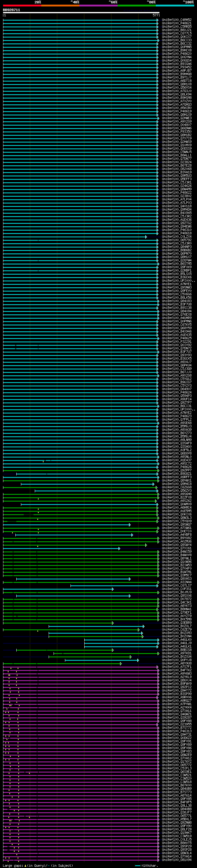
Task: Open hit UniRef100_B8XJZ1
Action: tap(177, 30)
